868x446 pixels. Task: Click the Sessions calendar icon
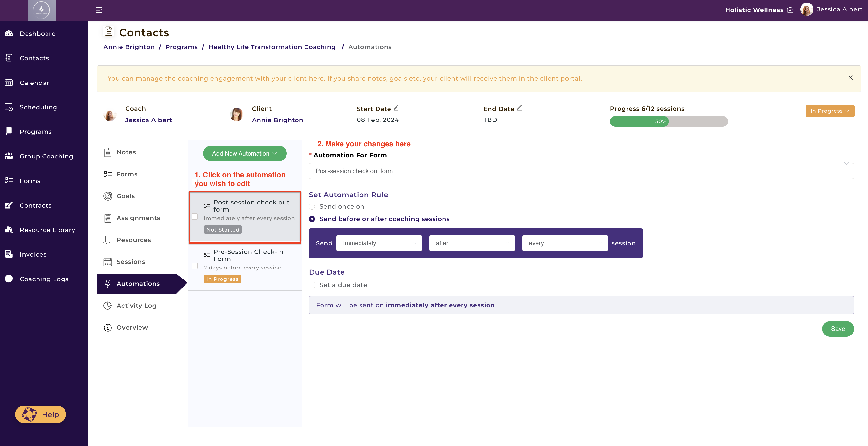pyautogui.click(x=108, y=262)
